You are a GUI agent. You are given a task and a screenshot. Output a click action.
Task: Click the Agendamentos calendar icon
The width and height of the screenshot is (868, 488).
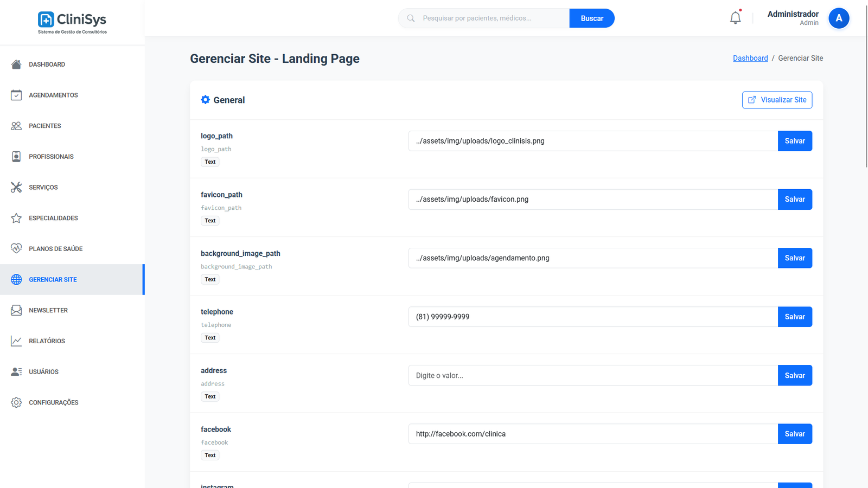pos(16,95)
